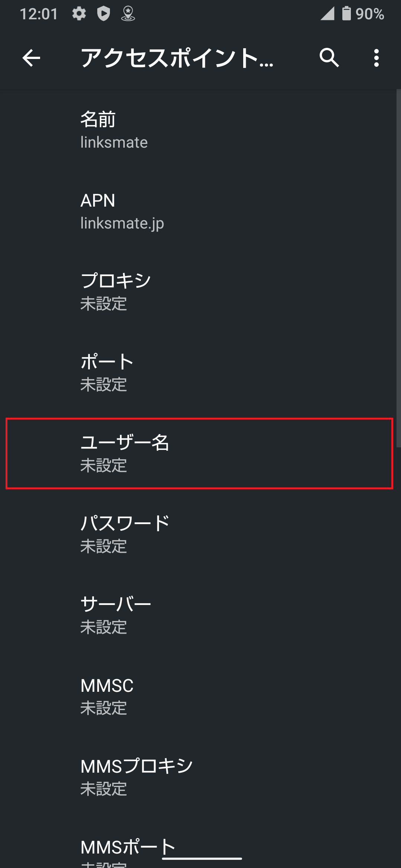Open the three-dot overflow menu

point(376,58)
